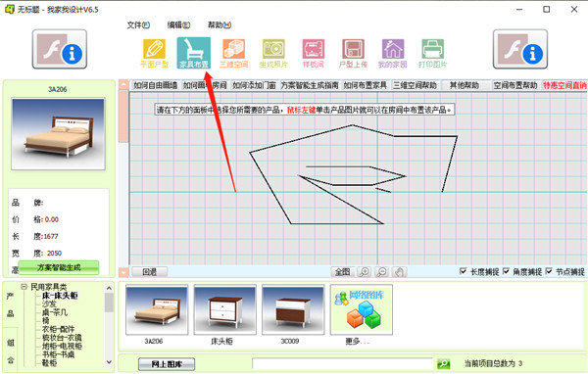
Task: Click the zoom in magnifier icon
Action: click(365, 272)
